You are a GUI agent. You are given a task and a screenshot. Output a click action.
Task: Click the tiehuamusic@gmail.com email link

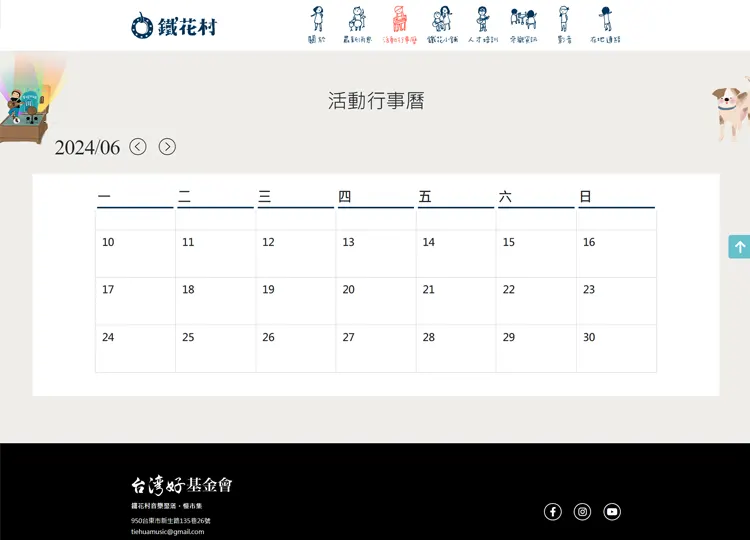tap(167, 532)
